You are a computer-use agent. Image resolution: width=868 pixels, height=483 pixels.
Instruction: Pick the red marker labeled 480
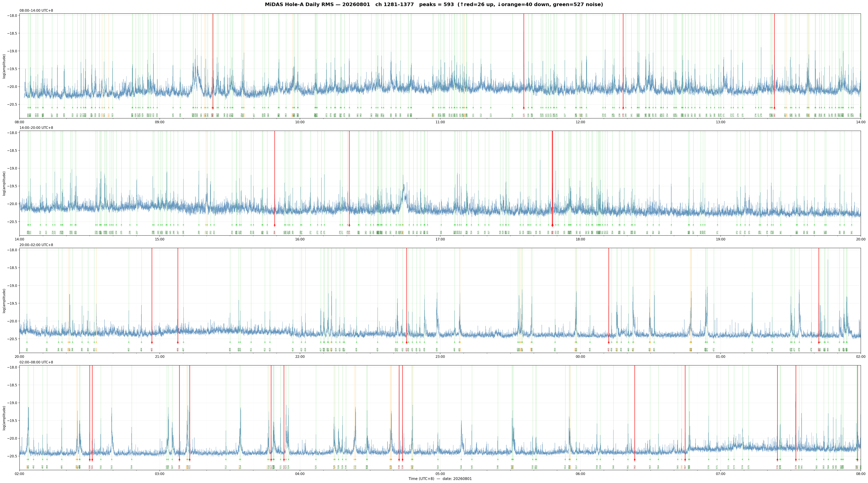click(819, 342)
